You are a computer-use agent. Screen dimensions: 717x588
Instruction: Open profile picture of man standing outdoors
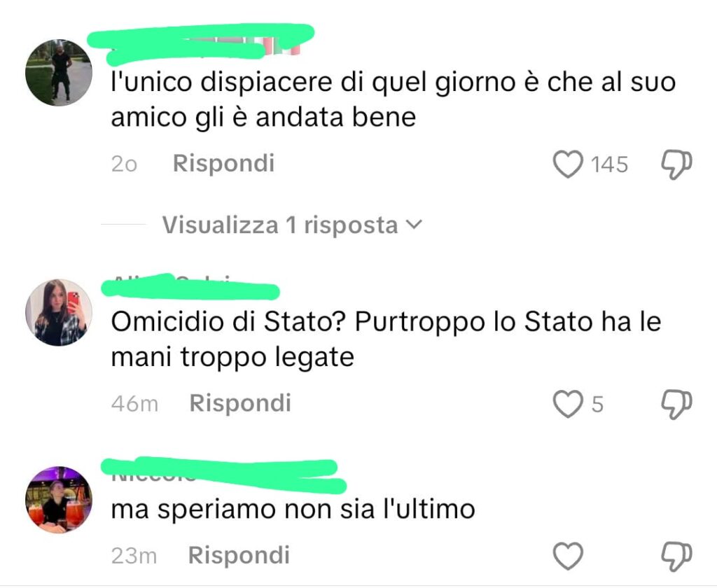tap(59, 72)
